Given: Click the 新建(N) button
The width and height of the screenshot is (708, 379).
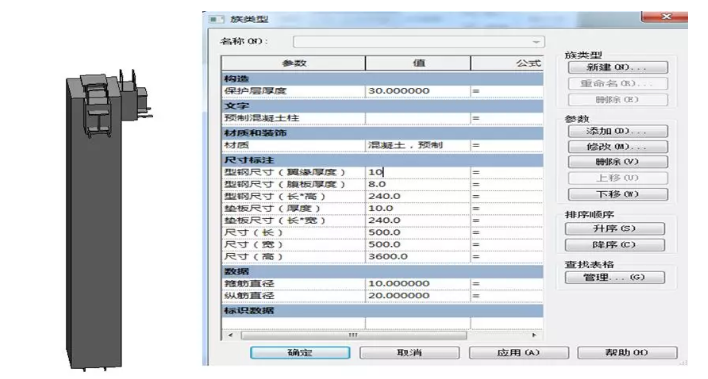Looking at the screenshot, I should point(618,68).
